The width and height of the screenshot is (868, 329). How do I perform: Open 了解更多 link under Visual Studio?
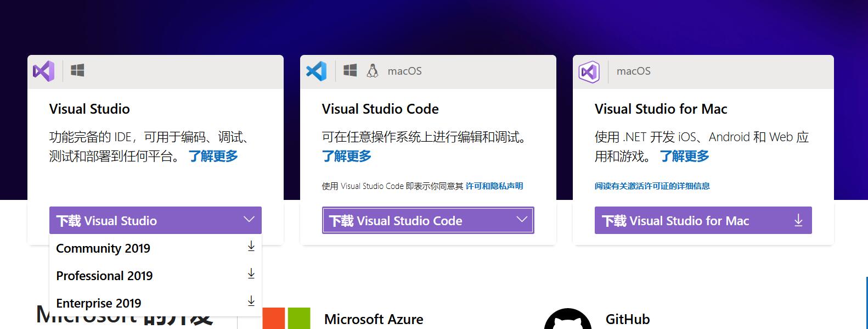pos(213,157)
